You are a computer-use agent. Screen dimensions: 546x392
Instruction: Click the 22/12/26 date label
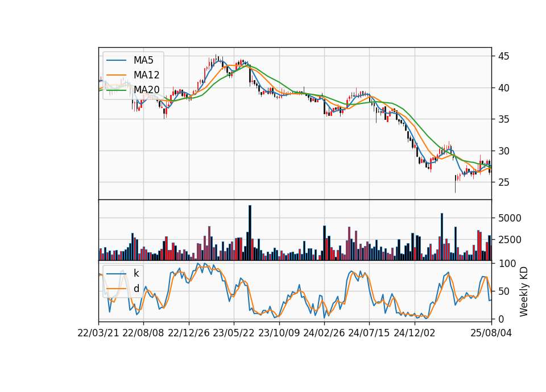click(x=189, y=333)
